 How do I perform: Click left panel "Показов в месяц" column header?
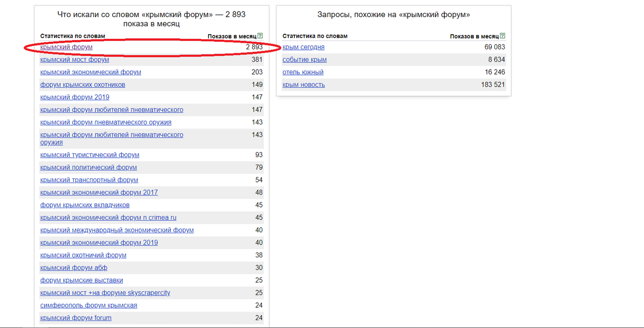(232, 36)
